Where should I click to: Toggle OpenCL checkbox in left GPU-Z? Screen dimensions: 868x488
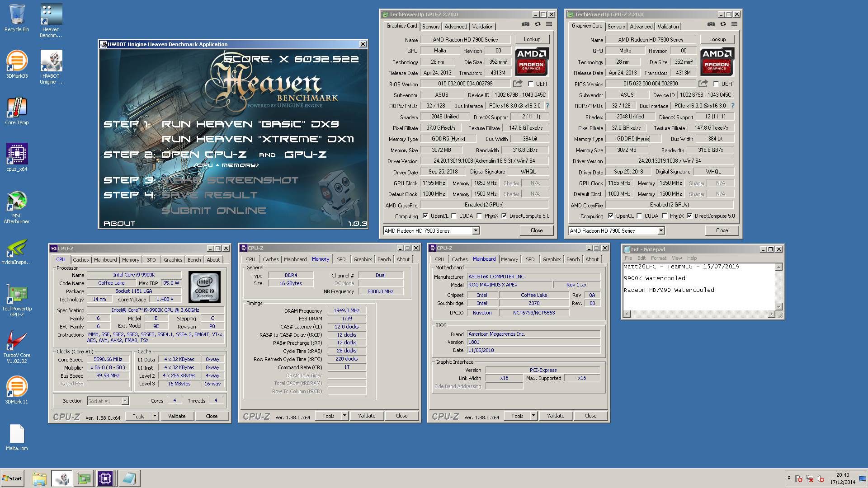tap(425, 216)
